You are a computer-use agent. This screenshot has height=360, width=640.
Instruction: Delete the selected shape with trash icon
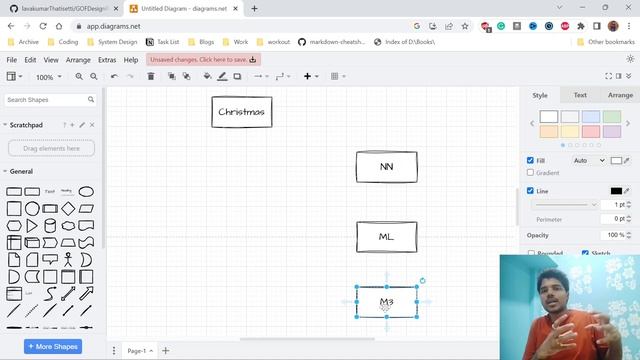(x=151, y=76)
